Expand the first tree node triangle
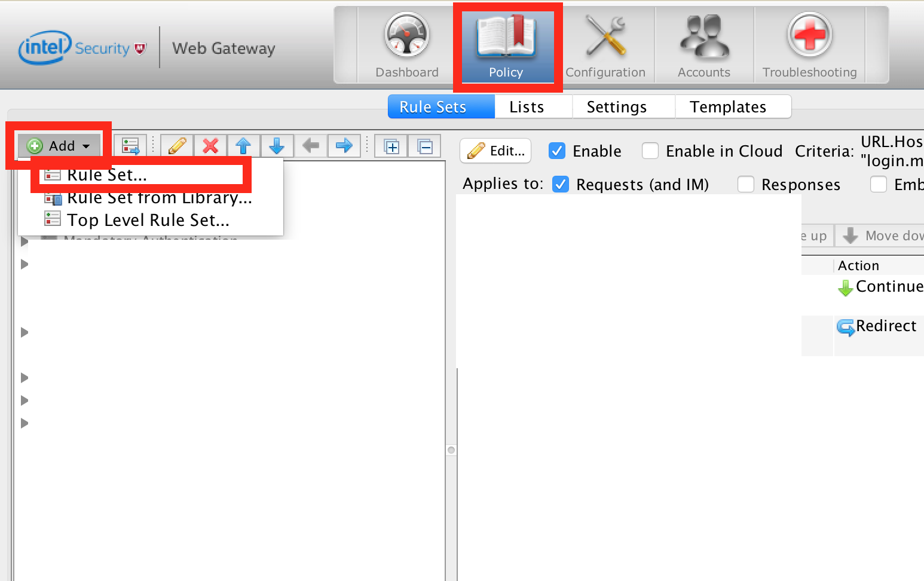924x581 pixels. coord(25,241)
